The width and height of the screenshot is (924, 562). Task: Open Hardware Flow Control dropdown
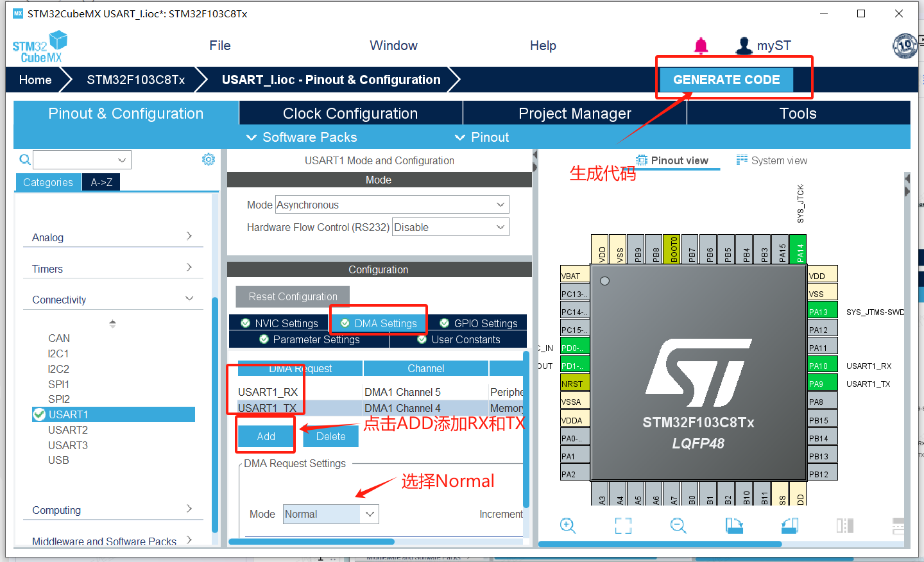[x=450, y=227]
